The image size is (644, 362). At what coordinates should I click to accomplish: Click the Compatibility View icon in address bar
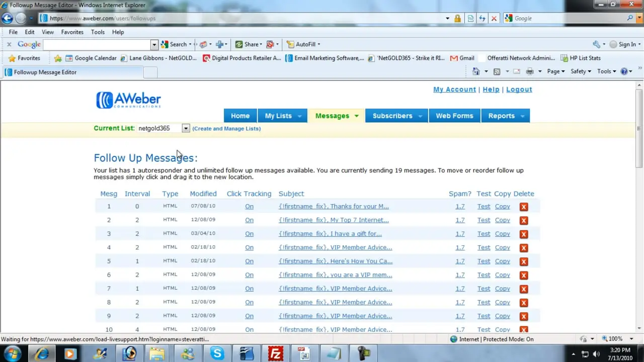[470, 18]
